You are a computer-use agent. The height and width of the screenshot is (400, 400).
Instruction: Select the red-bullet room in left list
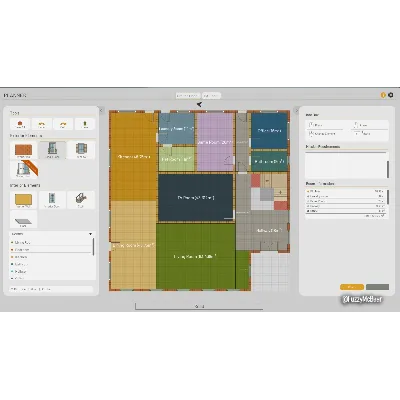(x=52, y=250)
